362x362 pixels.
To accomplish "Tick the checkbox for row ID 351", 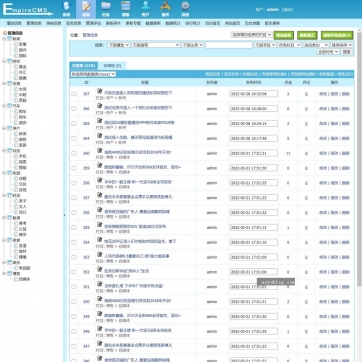I will click(74, 287).
